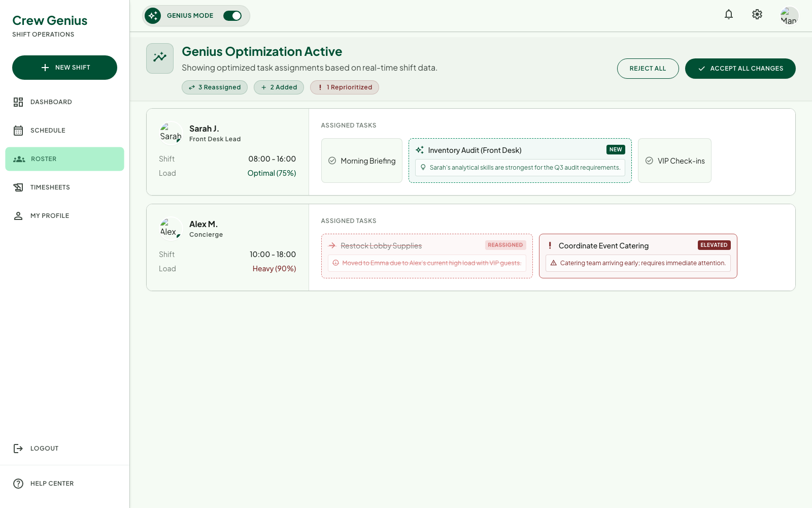
Task: Open Timesheets in sidebar
Action: pos(64,187)
